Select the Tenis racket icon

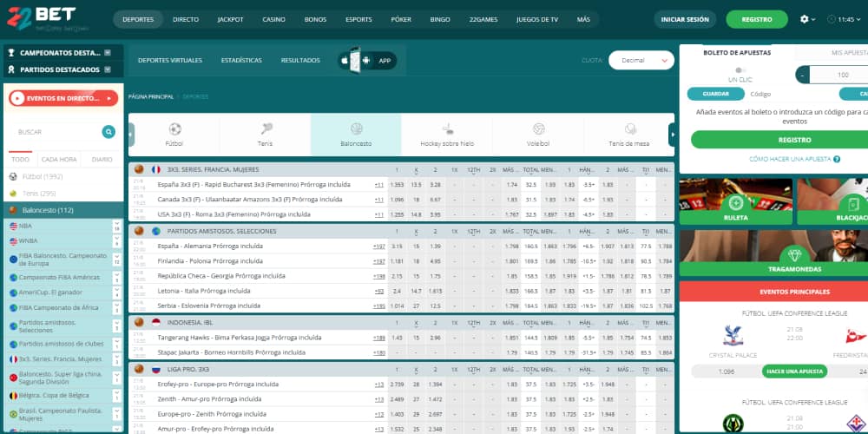(x=265, y=129)
